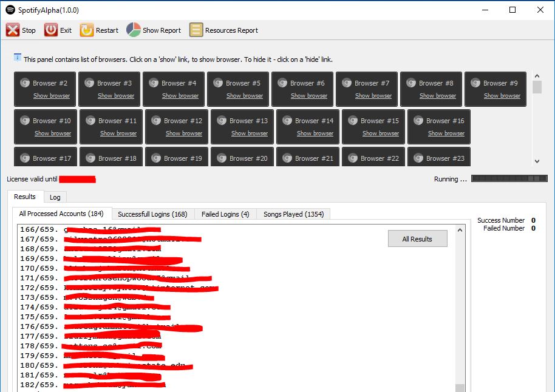Click the Restart icon in toolbar
Image resolution: width=555 pixels, height=392 pixels.
pos(87,30)
